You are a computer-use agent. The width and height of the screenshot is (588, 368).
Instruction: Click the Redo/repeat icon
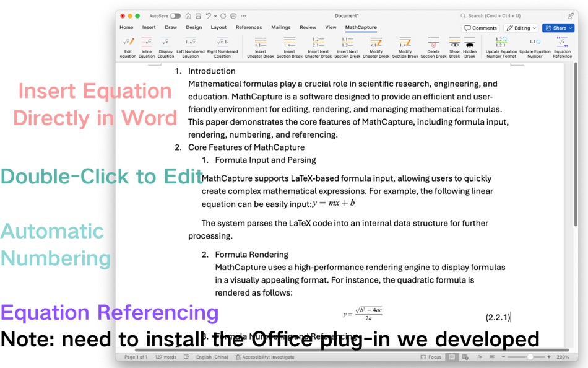223,15
